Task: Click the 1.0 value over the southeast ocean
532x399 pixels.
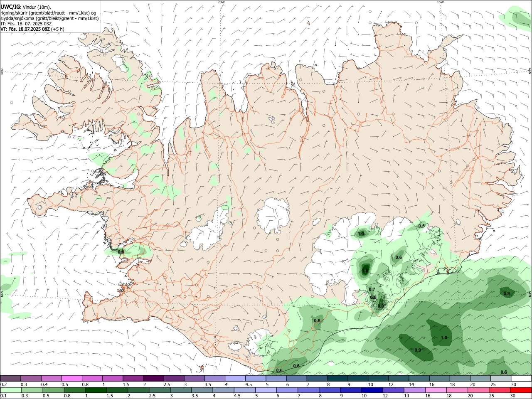Action: tap(444, 337)
